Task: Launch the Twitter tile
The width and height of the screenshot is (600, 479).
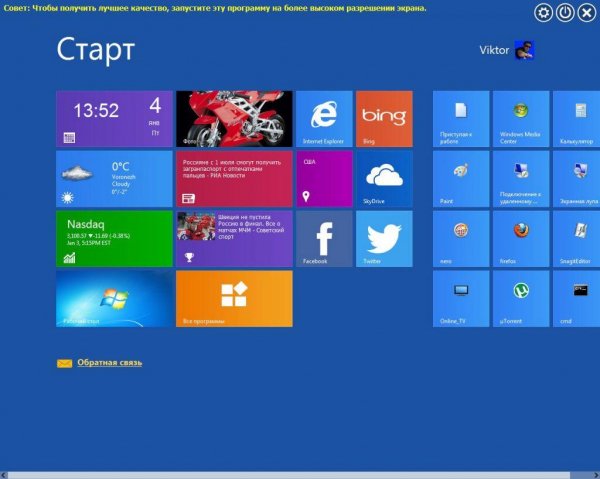Action: coord(384,239)
